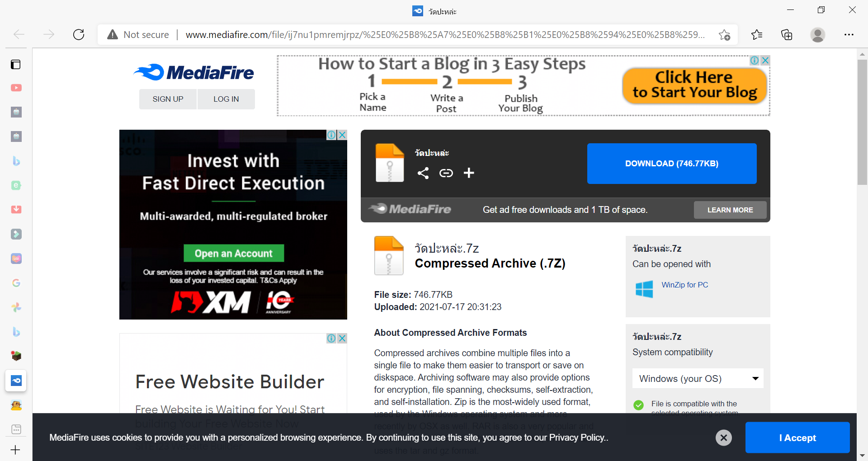Dismiss the cookie banner with the X icon

point(724,437)
